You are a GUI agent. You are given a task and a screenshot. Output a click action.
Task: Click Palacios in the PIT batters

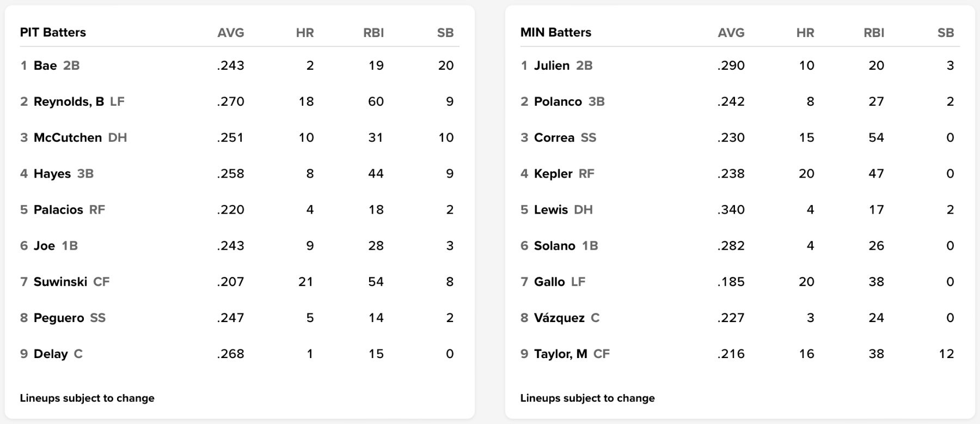58,210
